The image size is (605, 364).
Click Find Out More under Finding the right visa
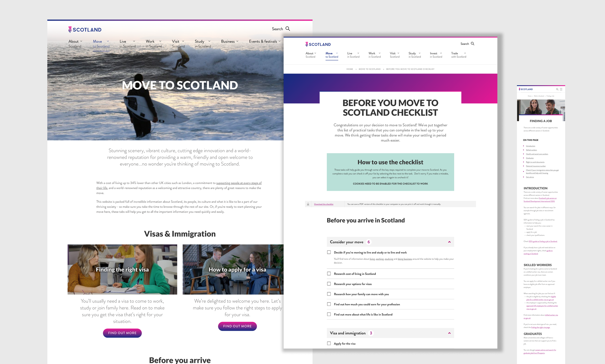pyautogui.click(x=122, y=333)
